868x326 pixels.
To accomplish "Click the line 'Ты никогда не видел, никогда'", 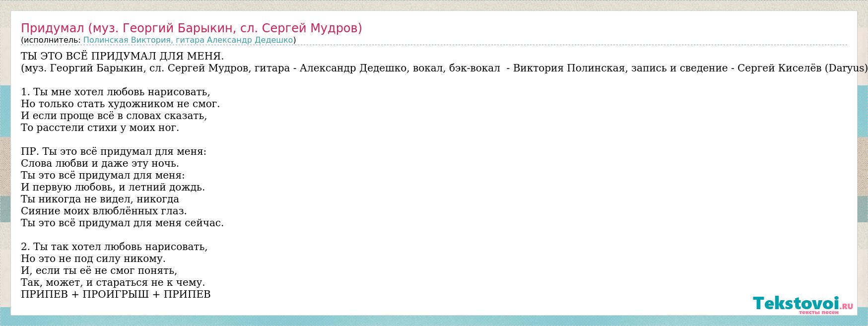I will tap(100, 199).
